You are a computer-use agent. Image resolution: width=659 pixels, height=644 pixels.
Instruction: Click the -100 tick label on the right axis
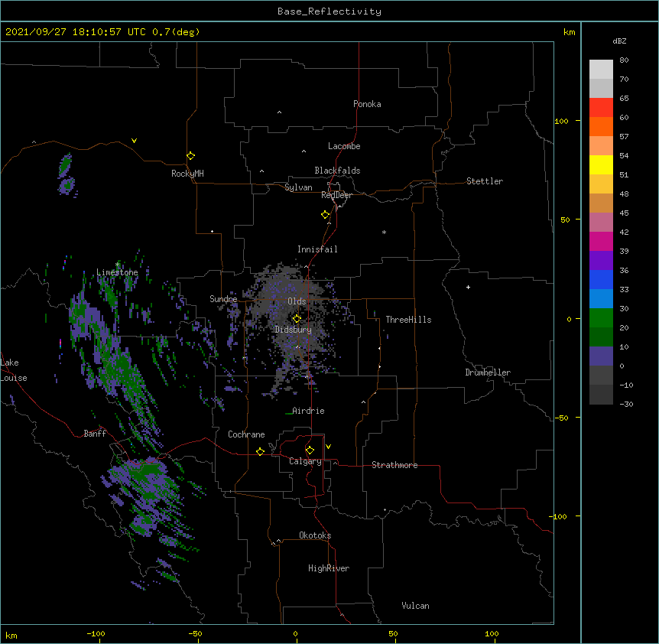[559, 516]
